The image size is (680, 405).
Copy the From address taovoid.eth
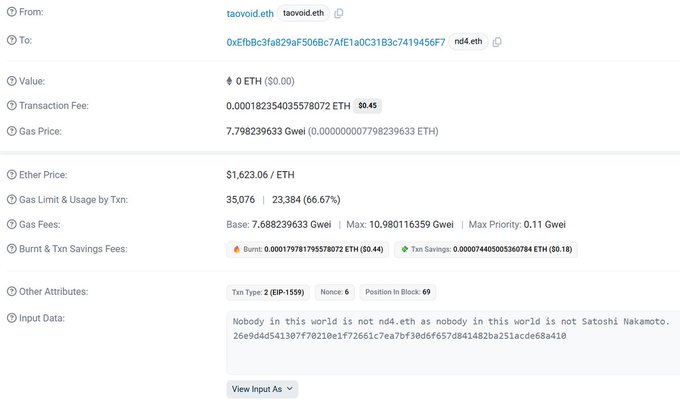click(x=339, y=13)
